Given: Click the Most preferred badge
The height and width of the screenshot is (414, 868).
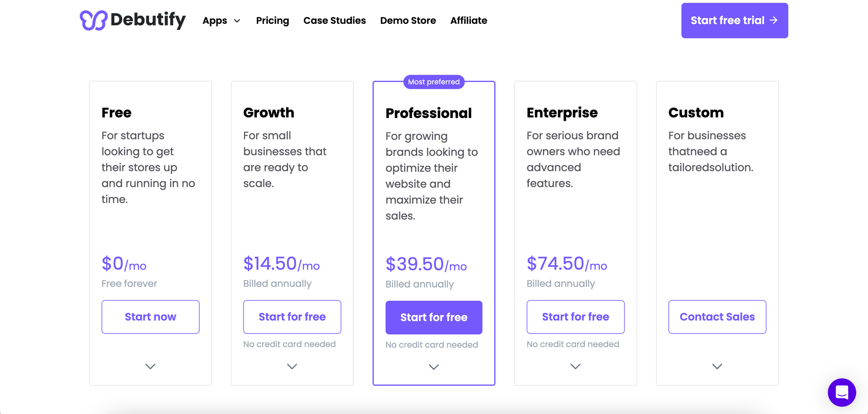Looking at the screenshot, I should (434, 82).
